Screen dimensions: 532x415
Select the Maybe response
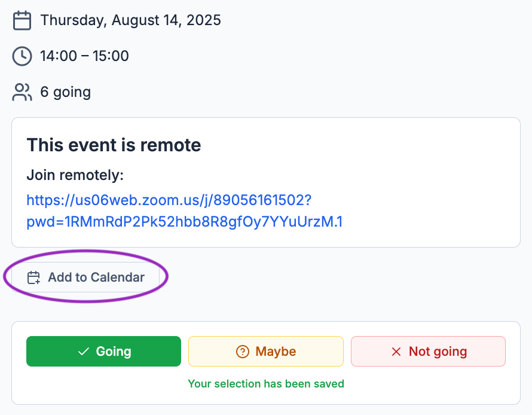click(x=266, y=351)
